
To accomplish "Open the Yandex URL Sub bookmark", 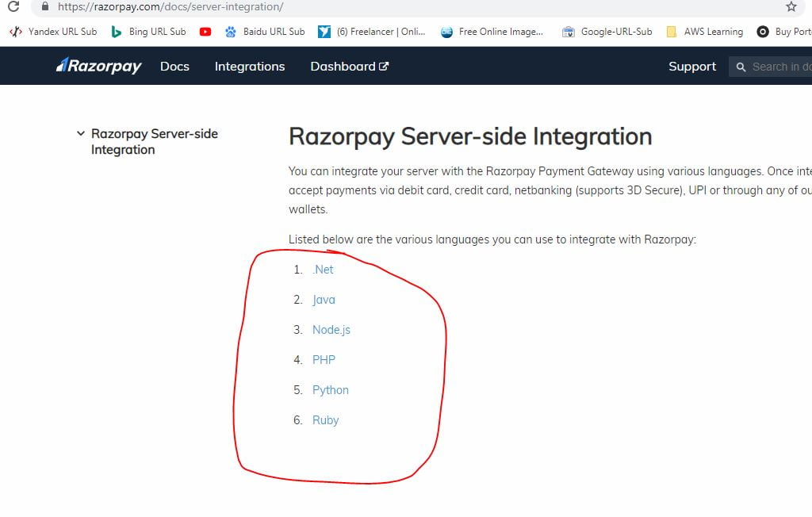I will click(53, 32).
